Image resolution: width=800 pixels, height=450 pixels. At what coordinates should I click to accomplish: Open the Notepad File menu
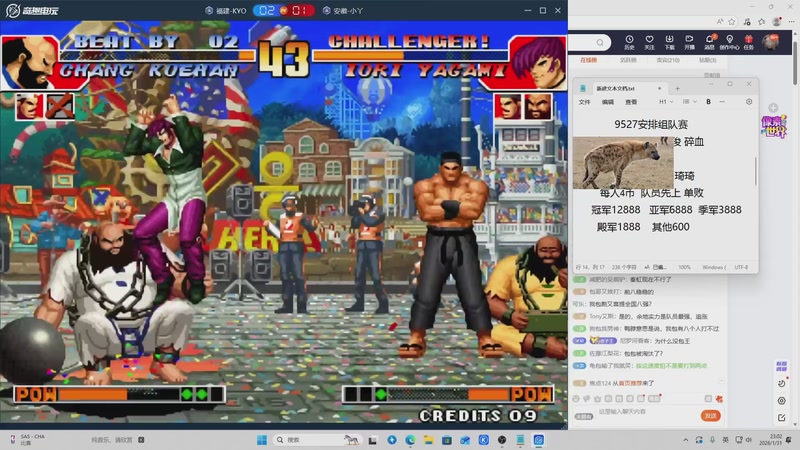click(585, 102)
